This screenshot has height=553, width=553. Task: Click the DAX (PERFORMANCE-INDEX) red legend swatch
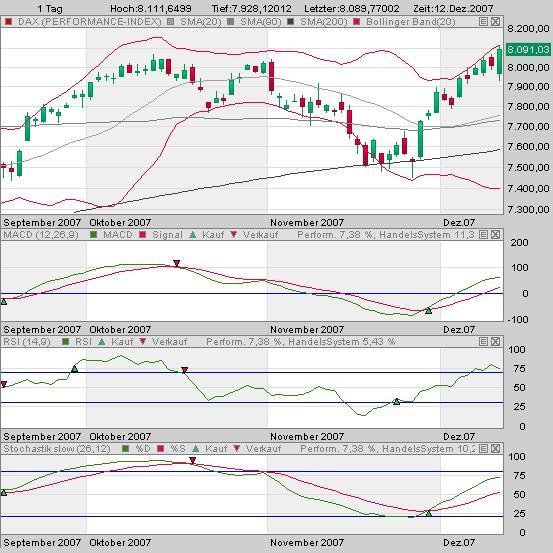(8, 22)
